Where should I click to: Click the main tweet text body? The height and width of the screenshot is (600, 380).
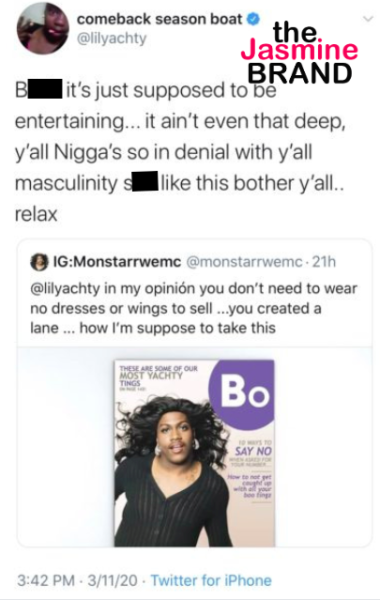(x=180, y=152)
